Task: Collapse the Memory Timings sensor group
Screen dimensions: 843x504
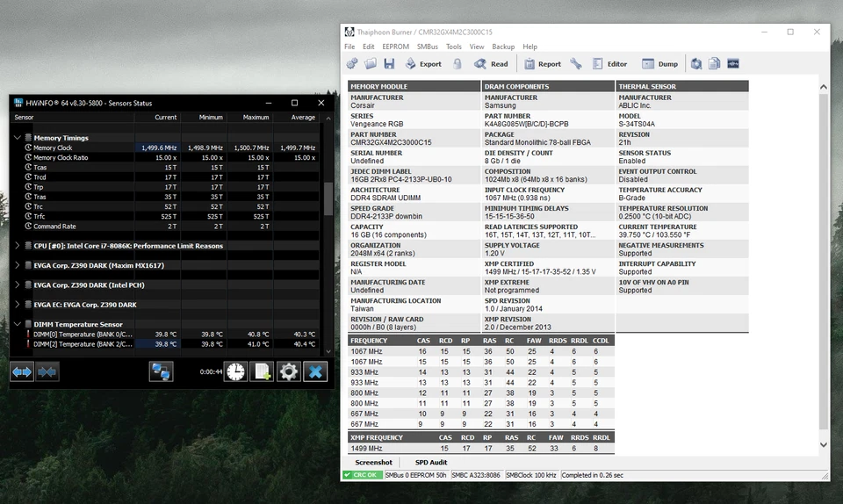Action: [x=18, y=138]
